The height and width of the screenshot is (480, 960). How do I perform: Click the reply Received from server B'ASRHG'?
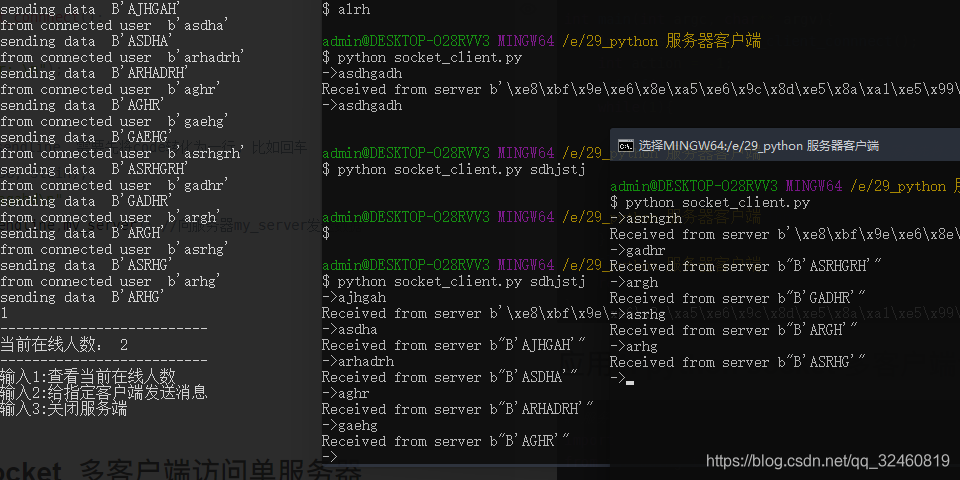pyautogui.click(x=738, y=362)
